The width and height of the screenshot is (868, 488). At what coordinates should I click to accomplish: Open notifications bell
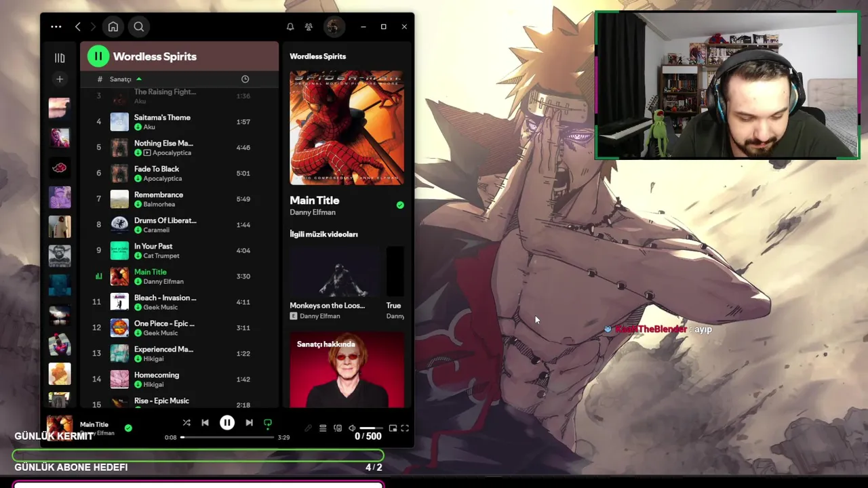pyautogui.click(x=290, y=27)
